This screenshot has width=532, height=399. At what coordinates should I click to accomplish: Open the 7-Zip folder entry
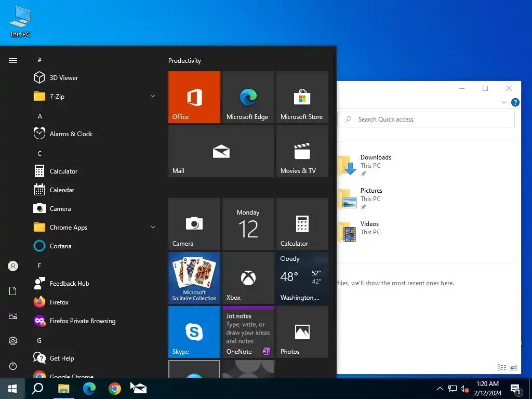click(95, 96)
